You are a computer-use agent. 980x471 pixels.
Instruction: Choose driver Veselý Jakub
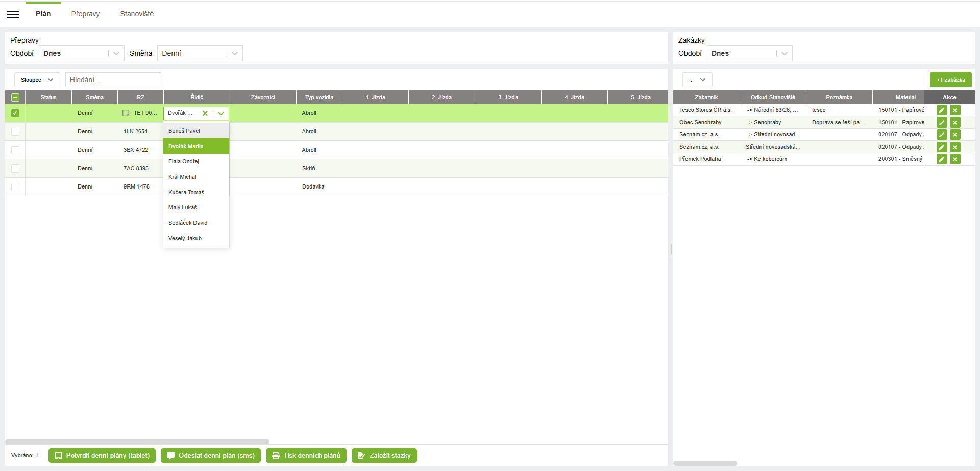point(196,239)
